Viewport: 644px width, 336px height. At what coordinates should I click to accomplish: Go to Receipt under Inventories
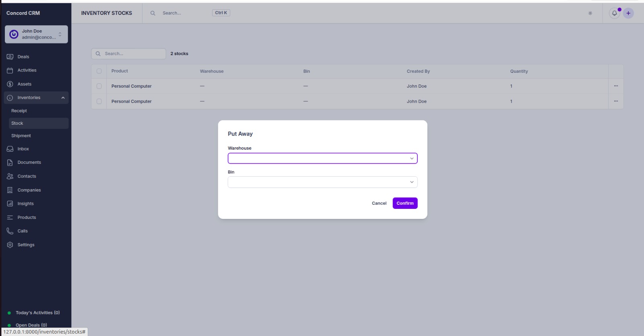coord(19,111)
